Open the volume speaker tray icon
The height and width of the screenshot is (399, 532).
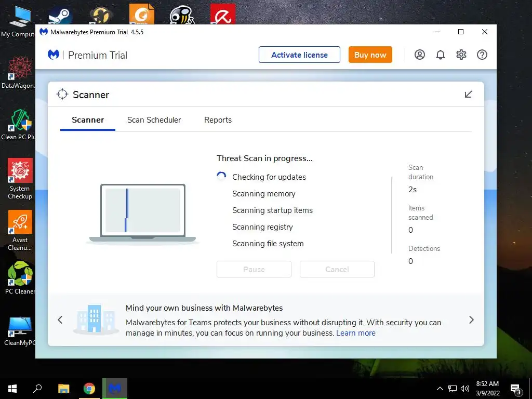tap(465, 389)
